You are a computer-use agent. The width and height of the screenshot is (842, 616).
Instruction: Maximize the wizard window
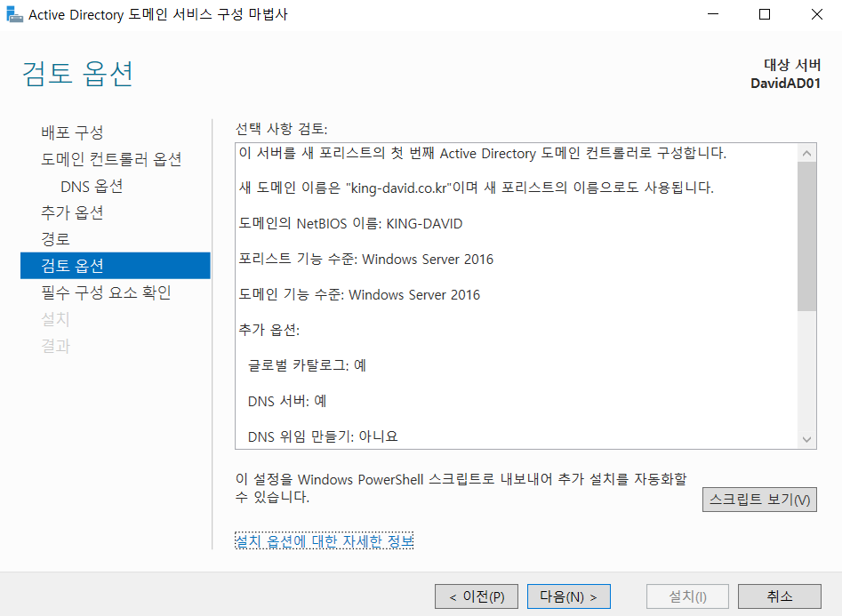coord(765,14)
